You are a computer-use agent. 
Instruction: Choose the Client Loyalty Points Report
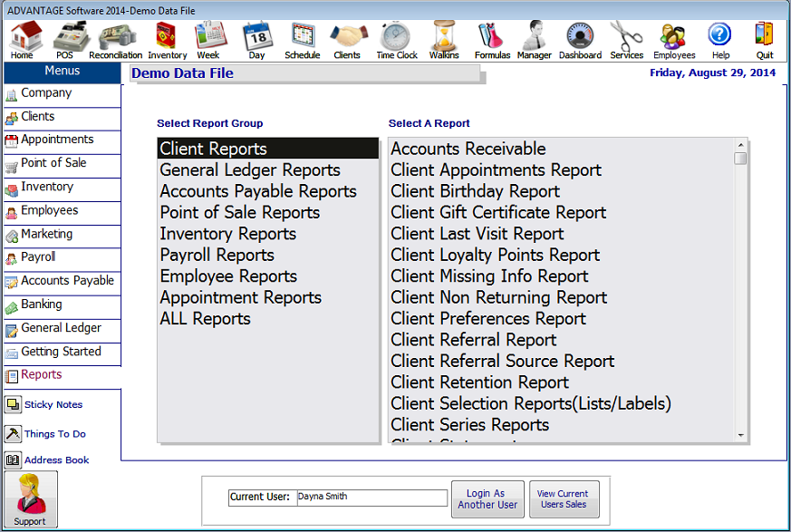click(562, 255)
